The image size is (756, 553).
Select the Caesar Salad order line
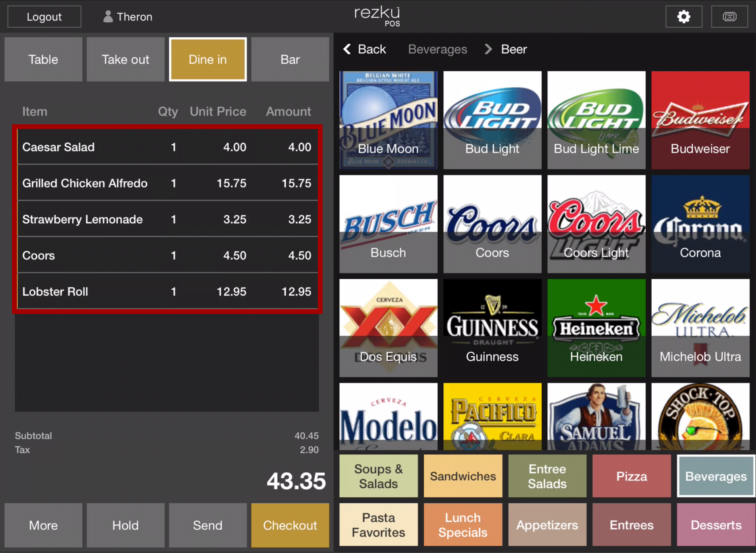point(167,147)
